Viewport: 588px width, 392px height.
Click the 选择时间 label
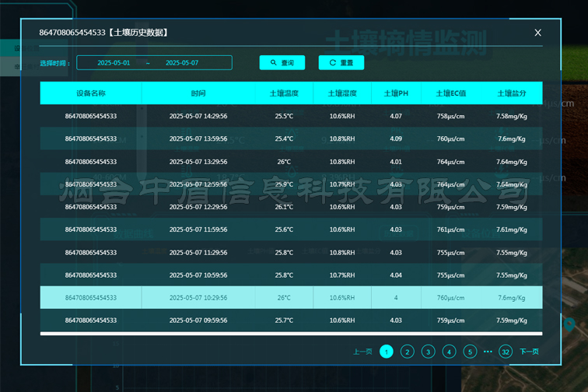(x=54, y=63)
